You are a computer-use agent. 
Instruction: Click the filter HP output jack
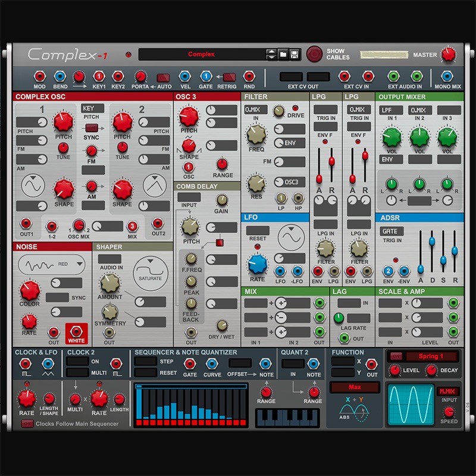point(298,198)
